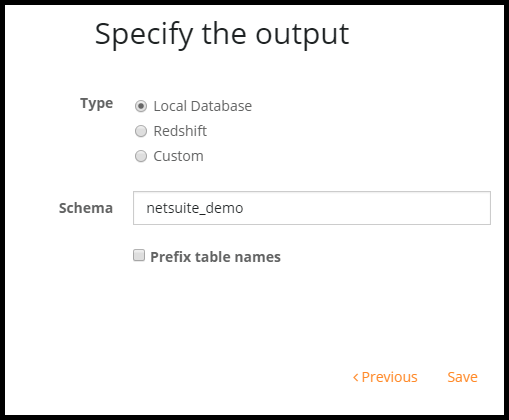
Task: Click the 'Redshift' option label text
Action: tap(180, 131)
